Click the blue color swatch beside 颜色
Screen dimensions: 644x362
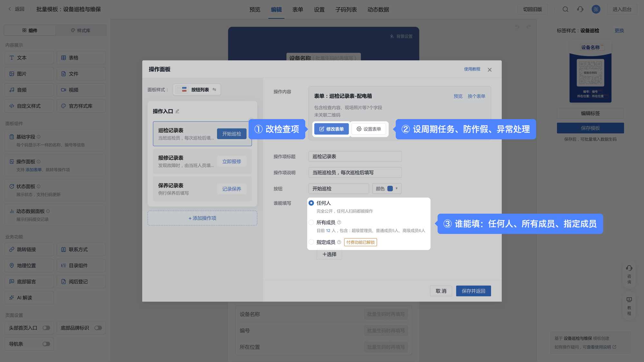390,189
